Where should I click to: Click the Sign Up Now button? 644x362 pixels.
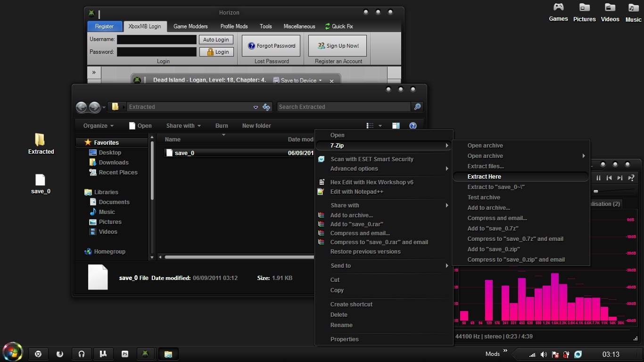(x=338, y=46)
